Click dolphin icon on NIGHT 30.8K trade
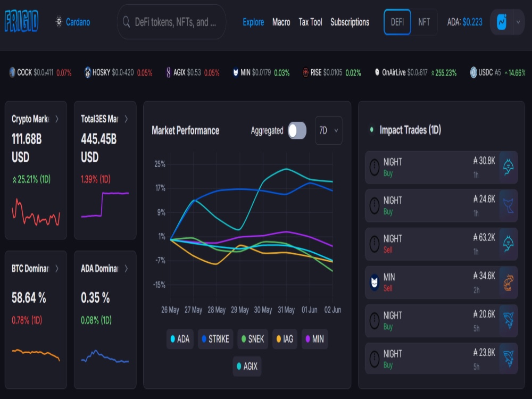 [x=508, y=167]
